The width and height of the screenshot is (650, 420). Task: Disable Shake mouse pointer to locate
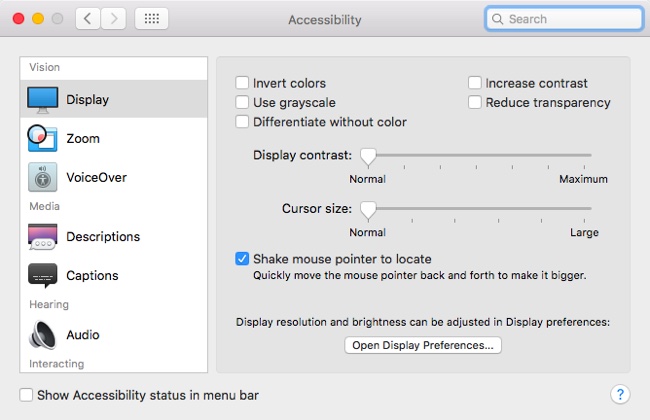point(242,259)
